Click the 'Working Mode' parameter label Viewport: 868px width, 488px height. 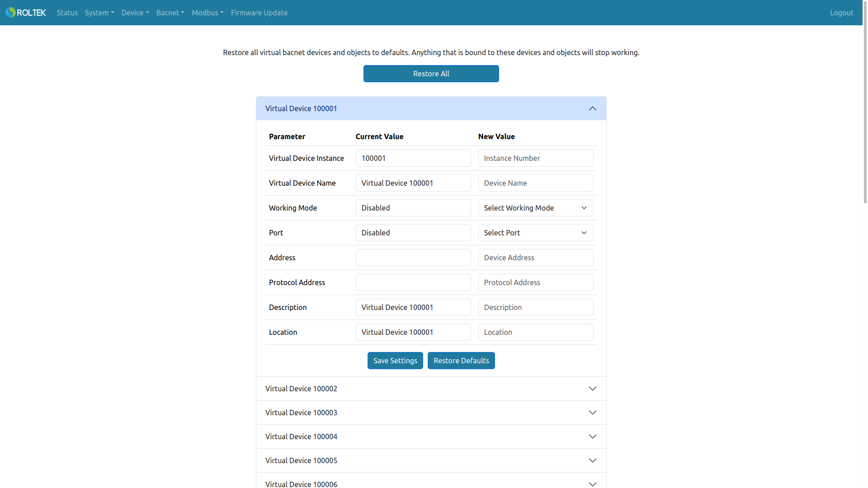click(x=293, y=208)
